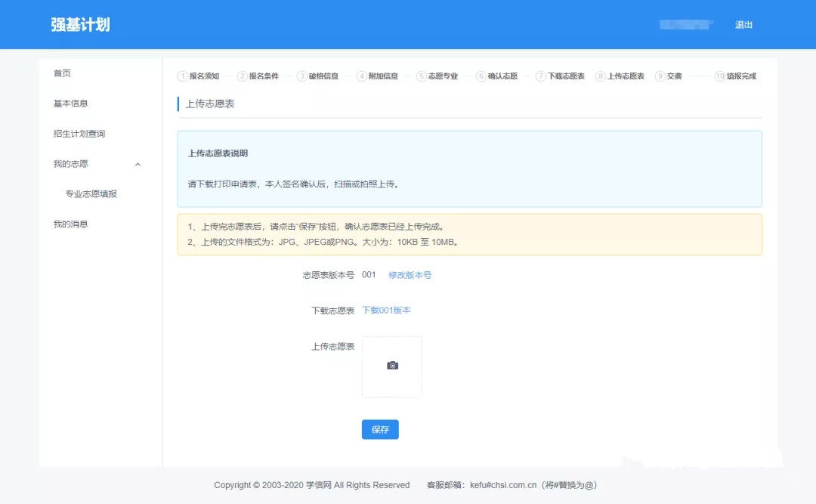Viewport: 816px width, 504px height.
Task: Click step 7 下载志愿表 circle icon
Action: pos(540,76)
